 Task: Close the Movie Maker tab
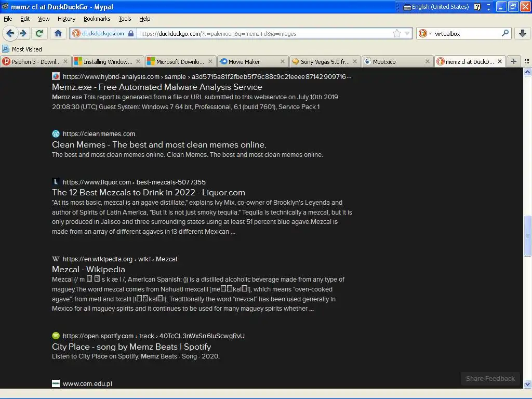283,61
